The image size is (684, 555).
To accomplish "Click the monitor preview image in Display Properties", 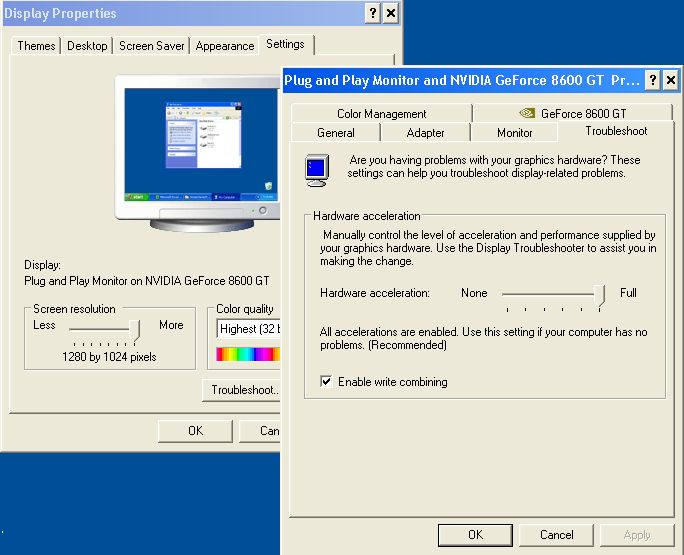I will (x=198, y=153).
